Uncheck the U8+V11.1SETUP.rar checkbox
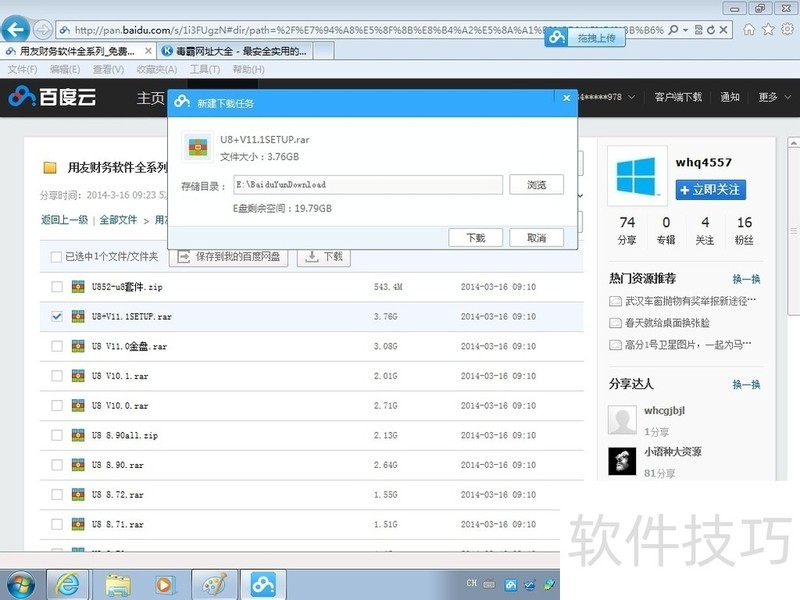The width and height of the screenshot is (800, 600). tap(57, 317)
